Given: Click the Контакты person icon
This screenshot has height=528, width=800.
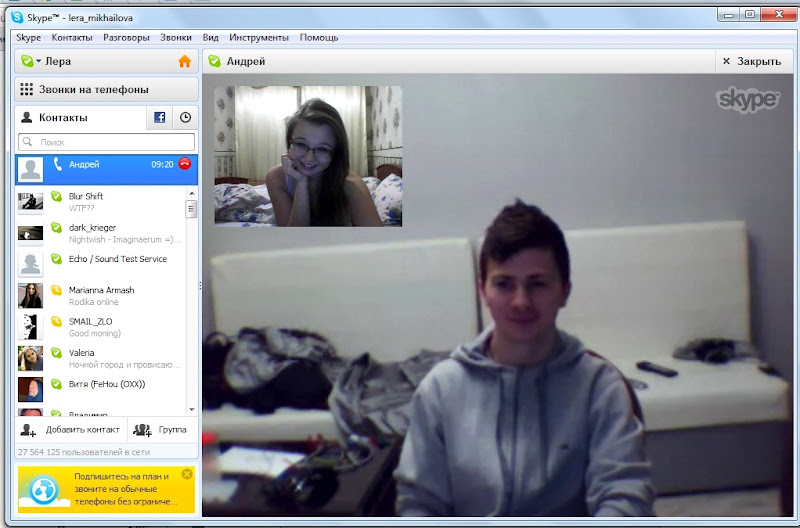Looking at the screenshot, I should coord(27,118).
